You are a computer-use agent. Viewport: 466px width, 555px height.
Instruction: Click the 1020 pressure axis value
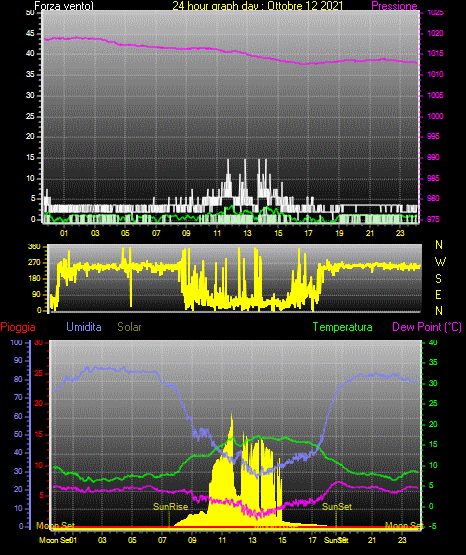(x=435, y=33)
